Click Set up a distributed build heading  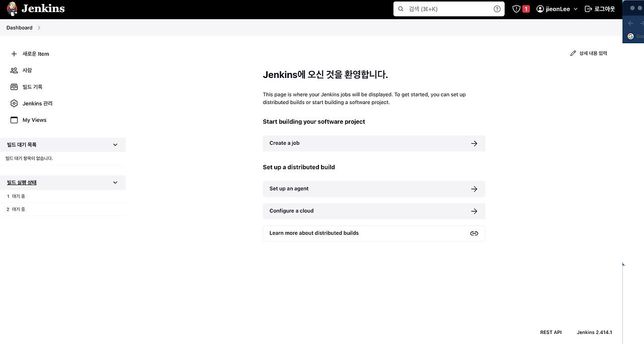click(299, 167)
